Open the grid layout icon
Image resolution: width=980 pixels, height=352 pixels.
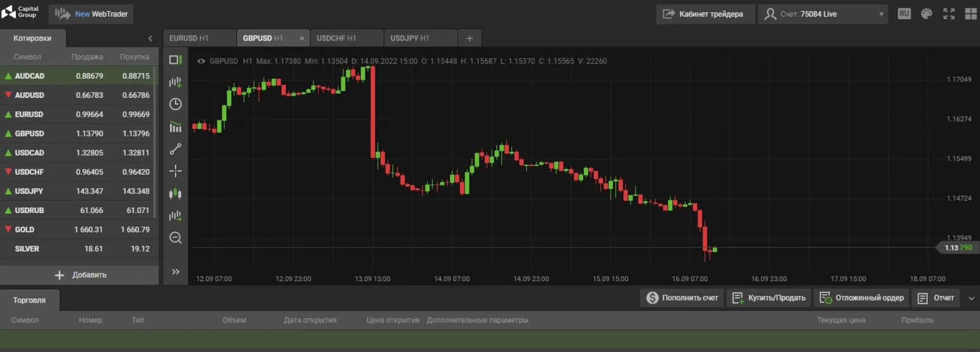971,14
